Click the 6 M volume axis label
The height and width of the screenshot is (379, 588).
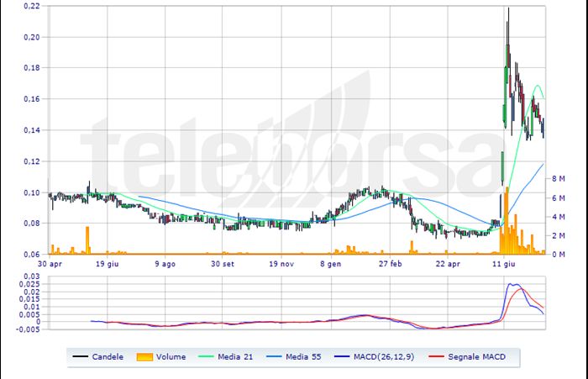(559, 198)
